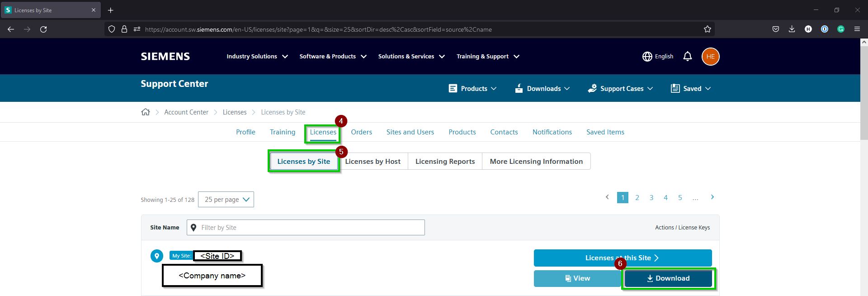Viewport: 868px width, 296px height.
Task: Switch to the Training tab
Action: click(x=283, y=132)
